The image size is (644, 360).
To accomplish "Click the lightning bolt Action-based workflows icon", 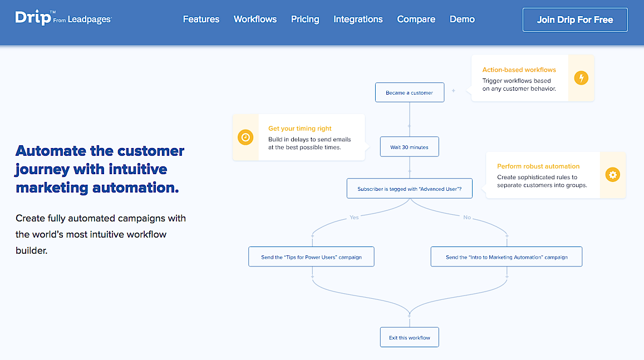I will 581,78.
